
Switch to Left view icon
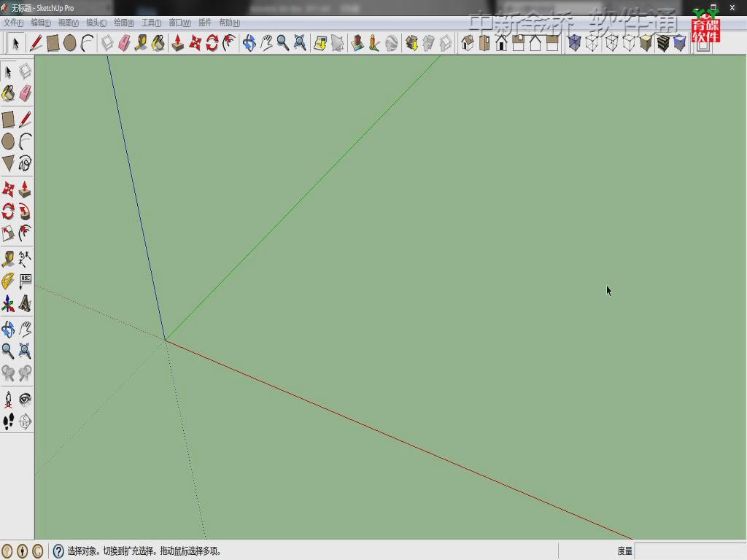point(553,43)
